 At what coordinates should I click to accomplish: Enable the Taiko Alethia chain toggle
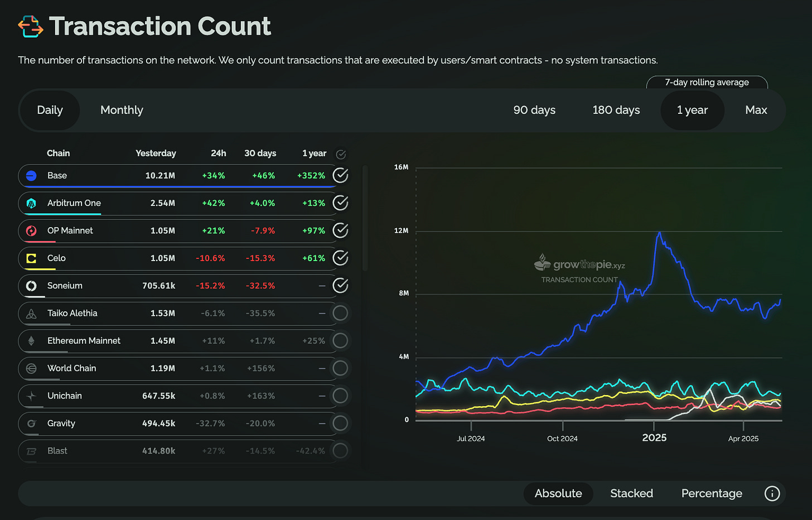point(340,313)
